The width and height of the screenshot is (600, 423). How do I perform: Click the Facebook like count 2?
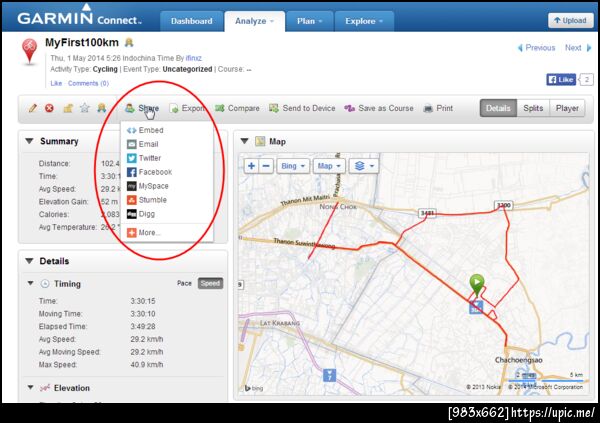pyautogui.click(x=587, y=80)
